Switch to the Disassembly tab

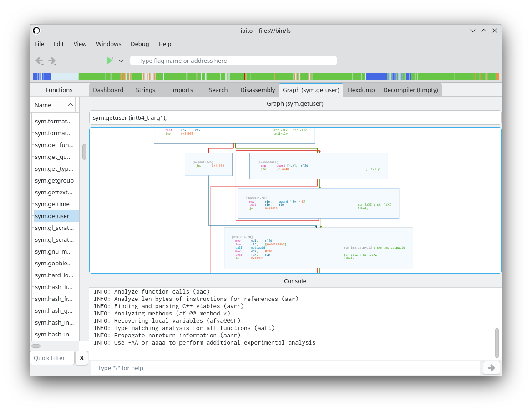pyautogui.click(x=257, y=90)
